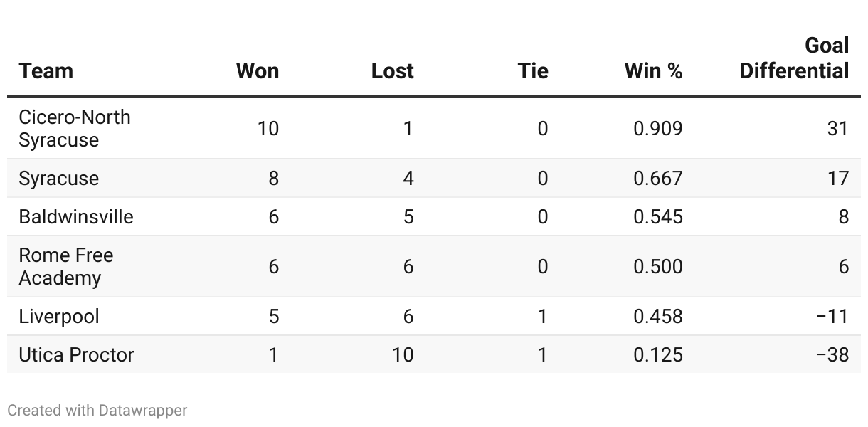Select the Lost column header
868x427 pixels.
(x=392, y=71)
